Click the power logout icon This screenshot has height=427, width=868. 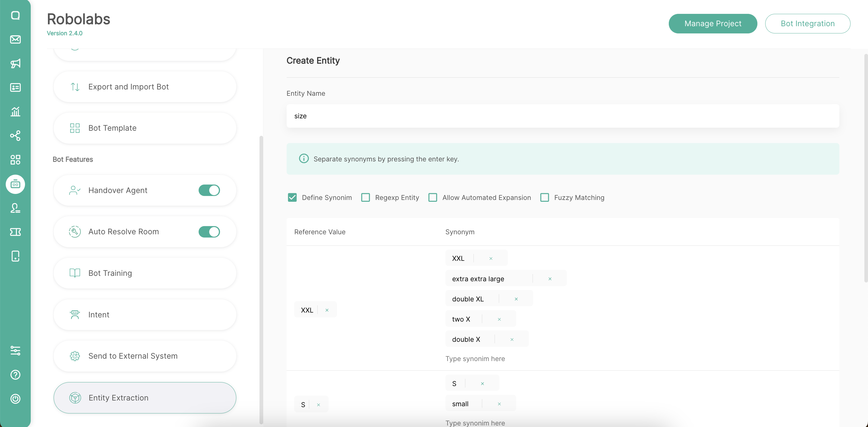[x=15, y=399]
